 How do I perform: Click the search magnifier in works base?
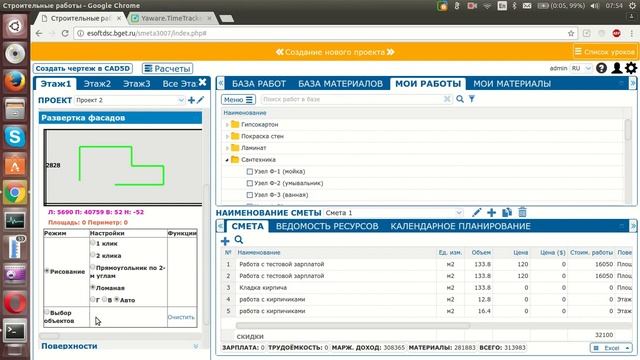460,99
